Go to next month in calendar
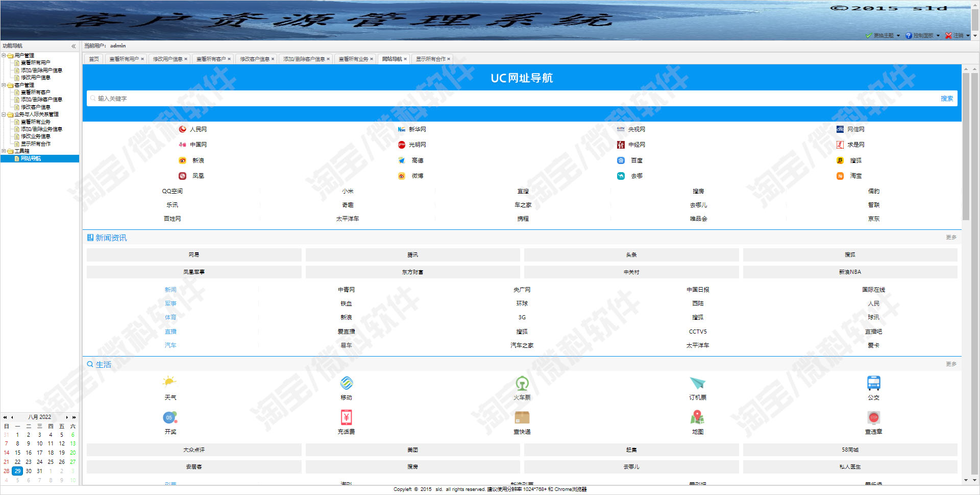 tap(67, 417)
